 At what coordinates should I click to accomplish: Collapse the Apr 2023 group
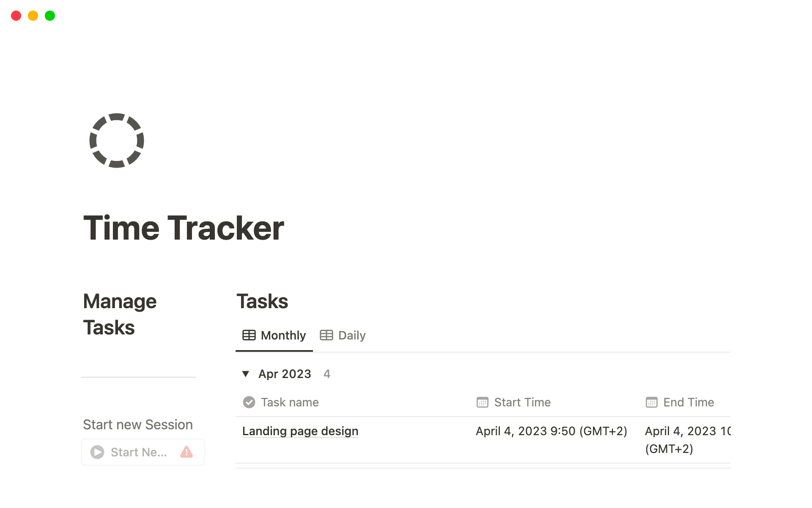tap(246, 374)
